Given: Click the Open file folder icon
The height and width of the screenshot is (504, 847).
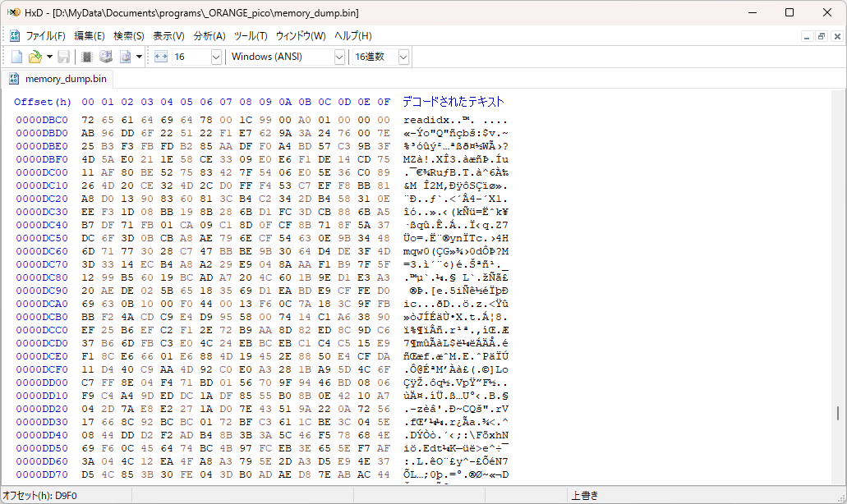Looking at the screenshot, I should pyautogui.click(x=35, y=57).
